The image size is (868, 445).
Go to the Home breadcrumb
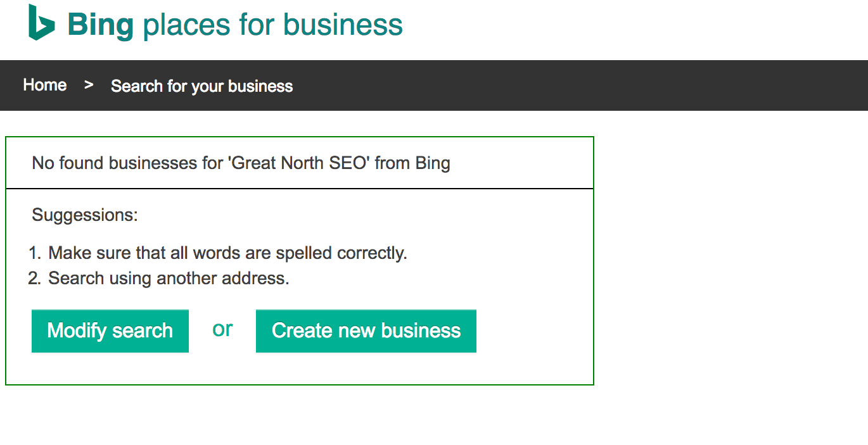click(x=45, y=85)
